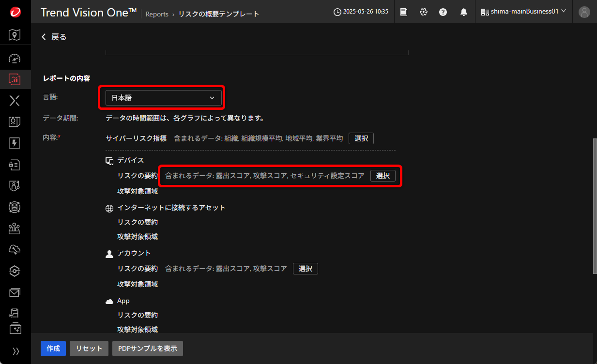Open the network nodes sidebar icon

click(15, 228)
